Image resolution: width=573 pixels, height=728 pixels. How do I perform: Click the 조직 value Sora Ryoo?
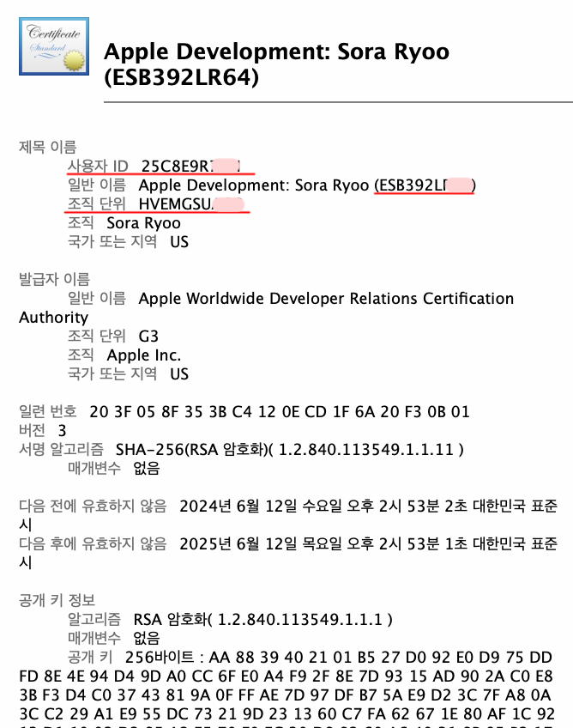(x=143, y=223)
